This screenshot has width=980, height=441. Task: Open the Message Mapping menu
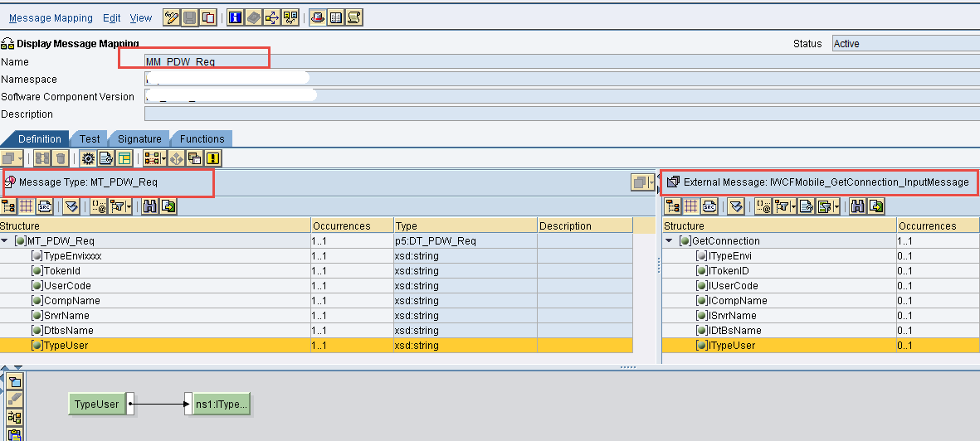(51, 18)
